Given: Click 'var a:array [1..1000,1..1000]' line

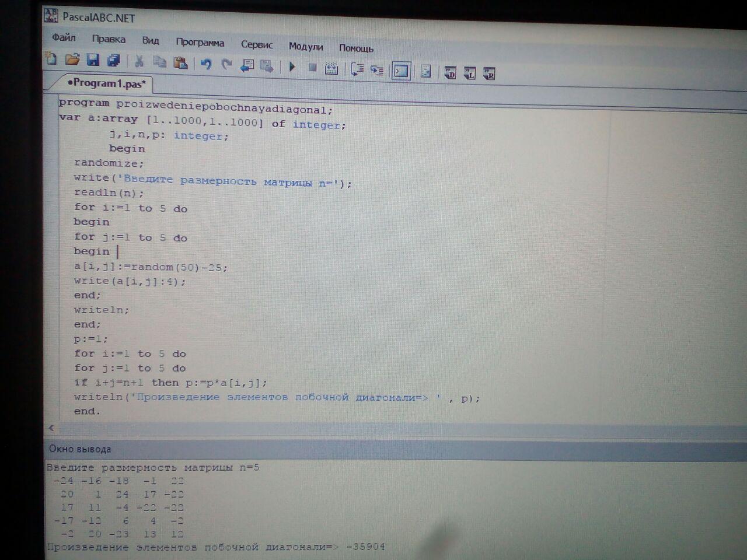Looking at the screenshot, I should pyautogui.click(x=203, y=121).
